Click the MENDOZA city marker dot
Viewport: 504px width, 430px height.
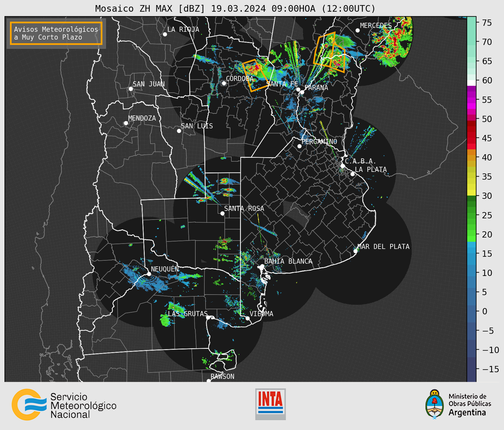click(x=126, y=123)
